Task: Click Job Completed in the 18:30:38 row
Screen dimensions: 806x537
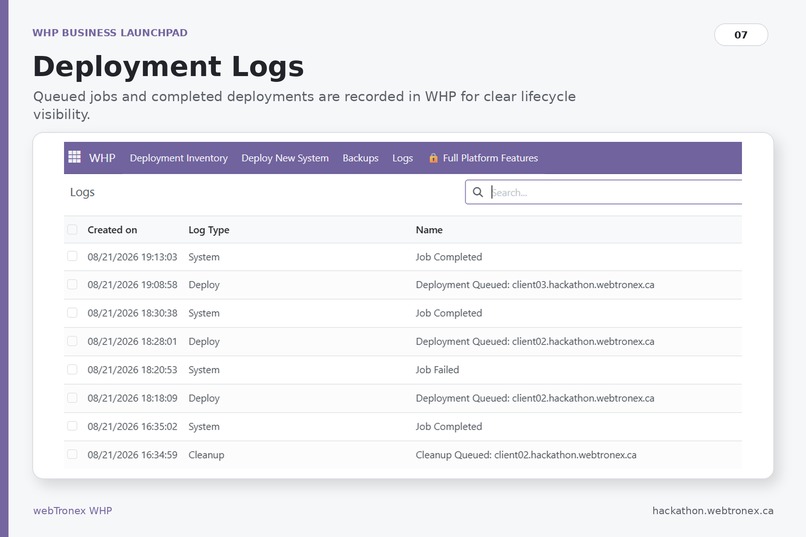Action: (449, 313)
